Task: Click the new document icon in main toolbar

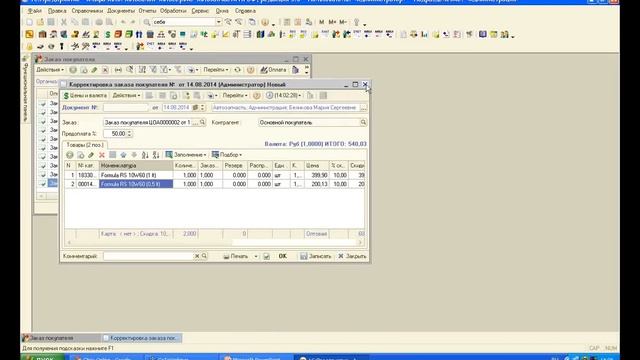Action: point(30,22)
